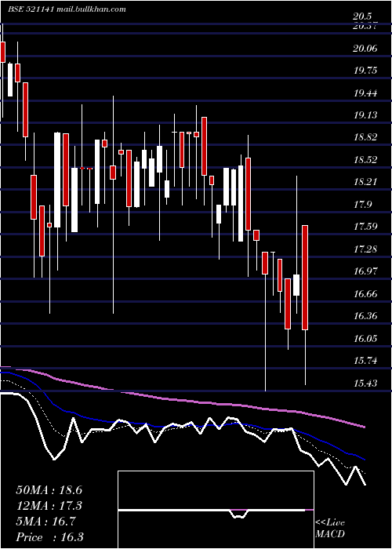This screenshot has width=392, height=549.
Task: Click the pink 50MA line's right end
Action: 364,427
